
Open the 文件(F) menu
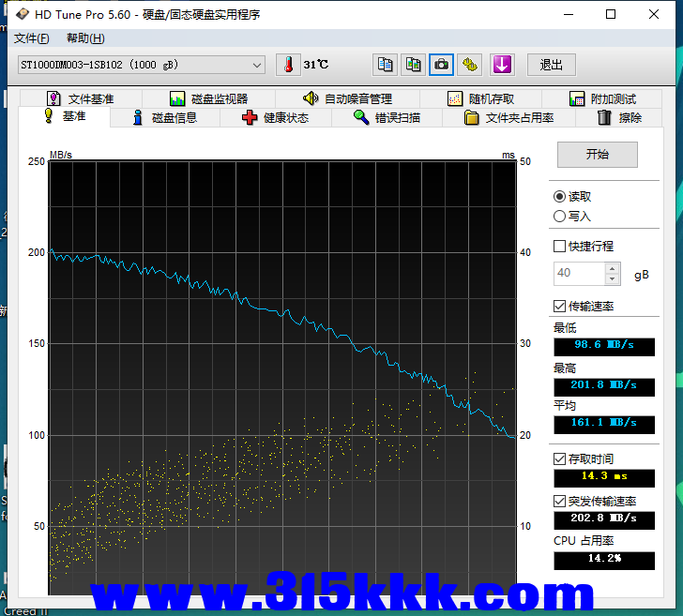32,38
